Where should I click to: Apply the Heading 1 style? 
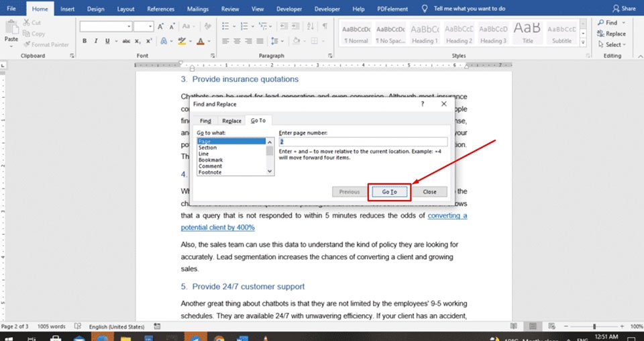coord(425,34)
